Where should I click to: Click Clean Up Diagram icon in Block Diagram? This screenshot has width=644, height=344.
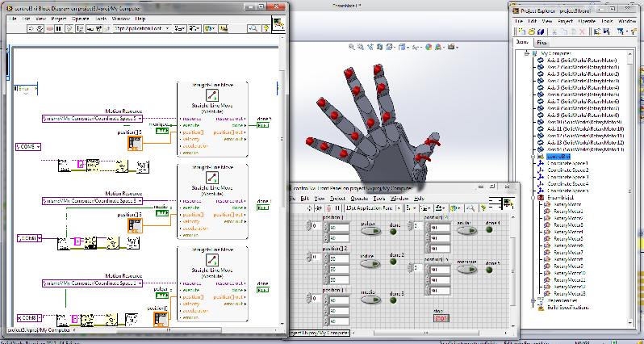coord(223,28)
